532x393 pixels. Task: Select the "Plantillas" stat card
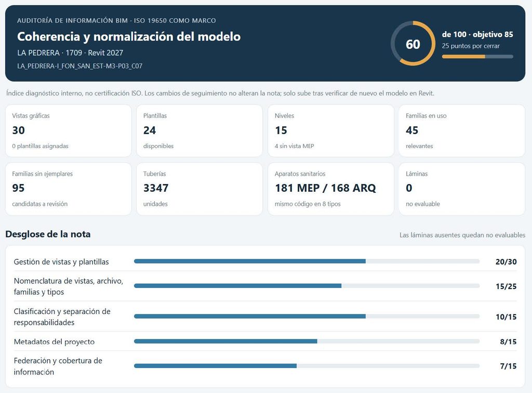pyautogui.click(x=199, y=130)
